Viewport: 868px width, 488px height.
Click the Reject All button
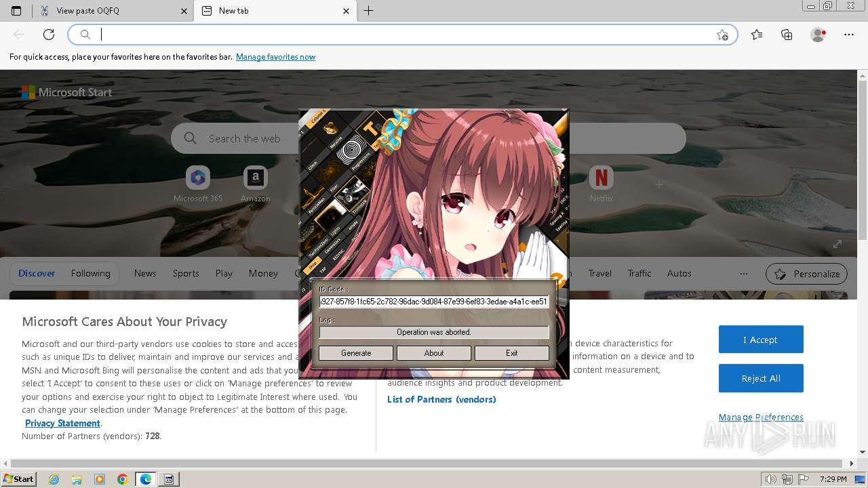(x=761, y=378)
